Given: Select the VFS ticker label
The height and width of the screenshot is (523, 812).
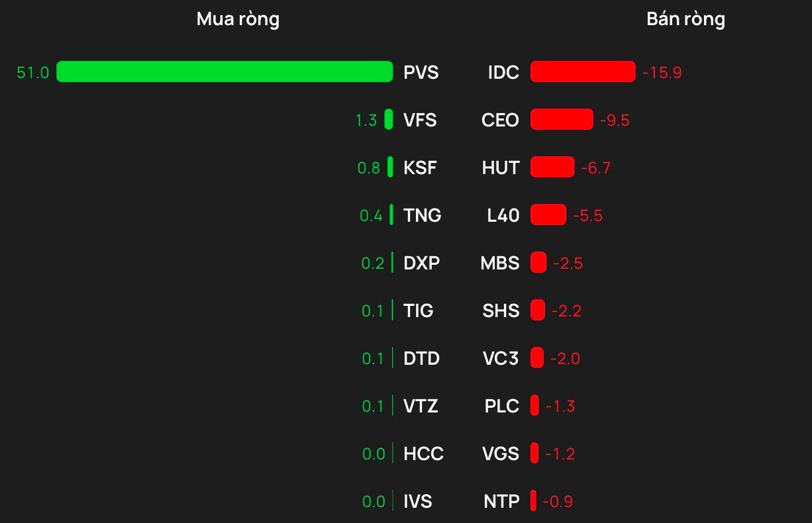Looking at the screenshot, I should click(x=420, y=120).
